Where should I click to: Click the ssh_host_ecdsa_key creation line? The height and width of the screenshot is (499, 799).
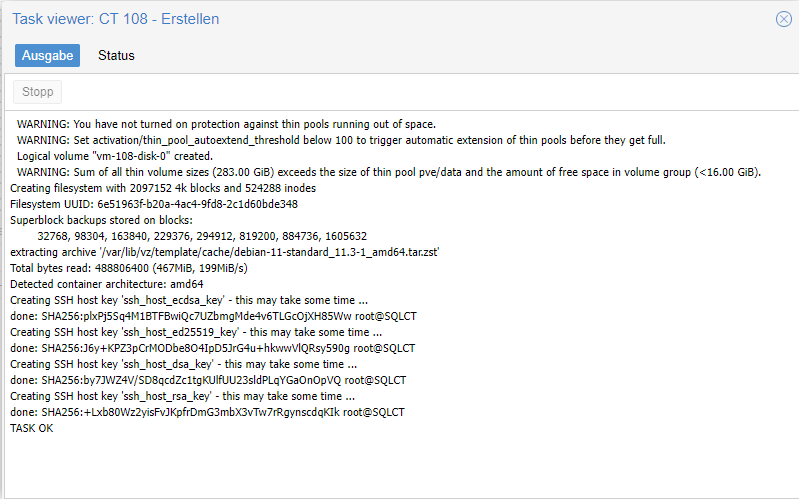click(189, 300)
